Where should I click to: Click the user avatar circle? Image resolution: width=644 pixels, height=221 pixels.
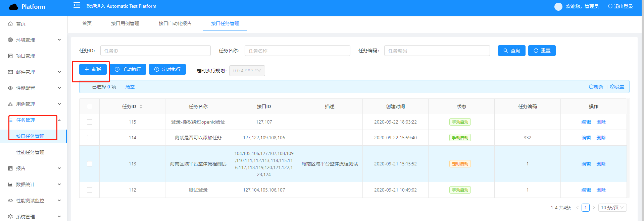(558, 7)
